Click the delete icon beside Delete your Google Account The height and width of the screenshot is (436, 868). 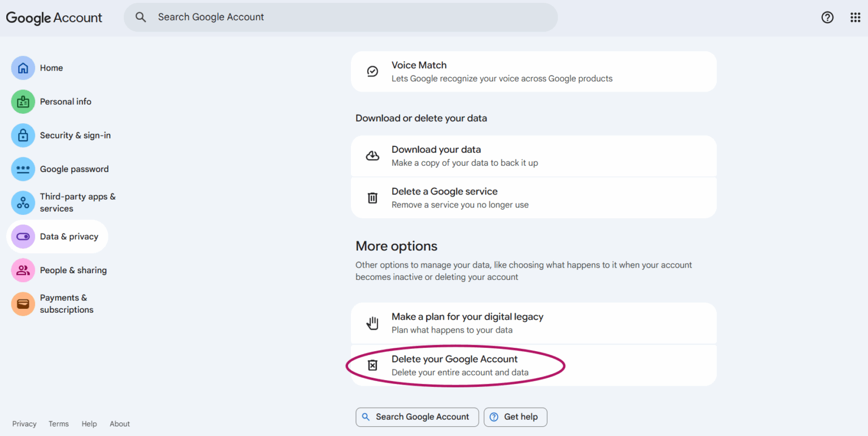coord(372,365)
